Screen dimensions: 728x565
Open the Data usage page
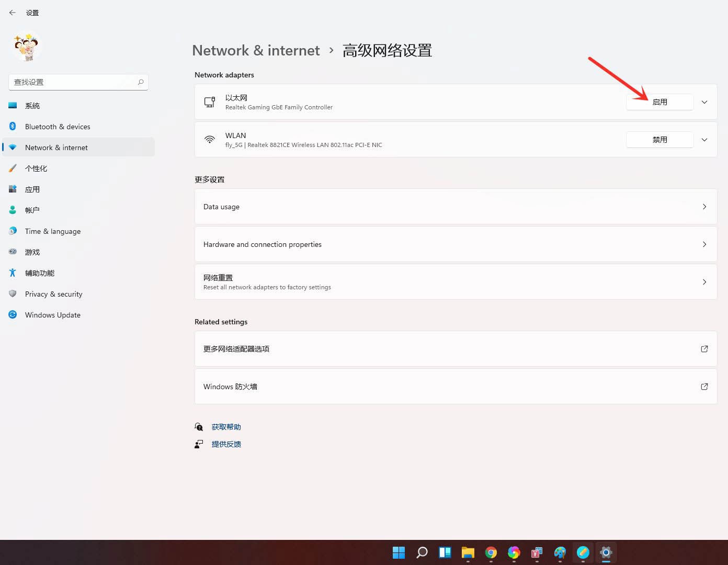point(455,206)
